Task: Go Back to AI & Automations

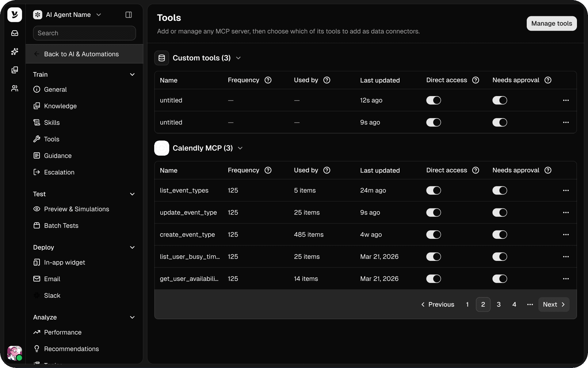Action: [84, 54]
